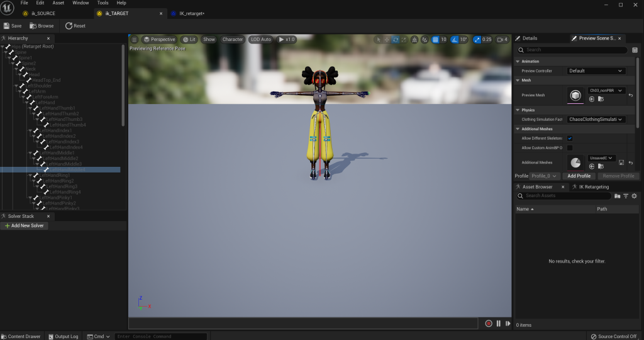Click Reset in the toolbar
This screenshot has height=340, width=644.
[75, 26]
